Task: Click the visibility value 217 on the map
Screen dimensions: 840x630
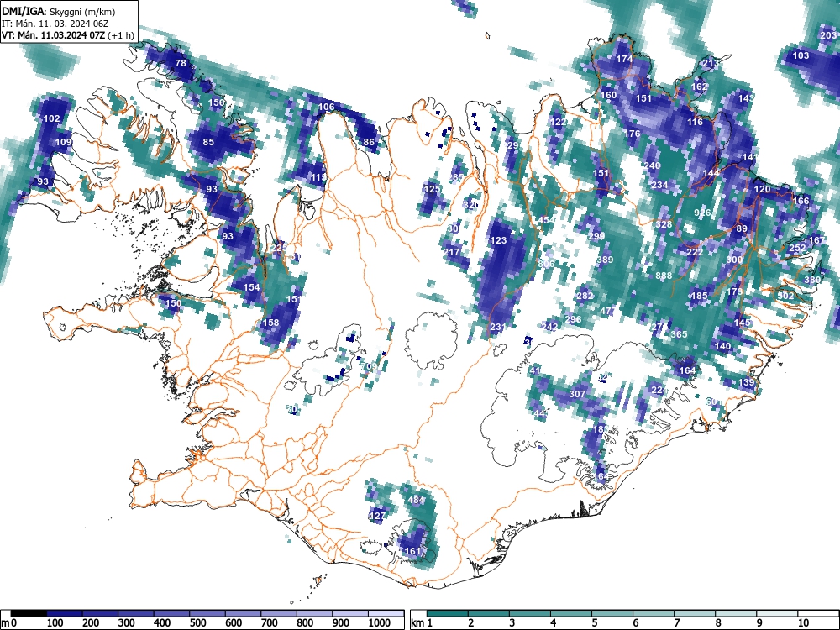Action: coord(452,252)
